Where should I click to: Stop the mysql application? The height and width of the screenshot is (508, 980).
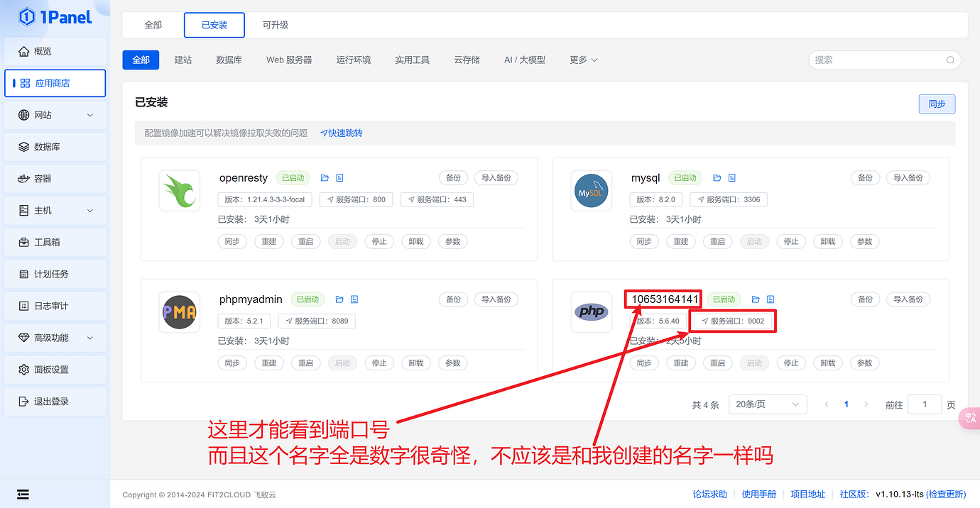791,241
